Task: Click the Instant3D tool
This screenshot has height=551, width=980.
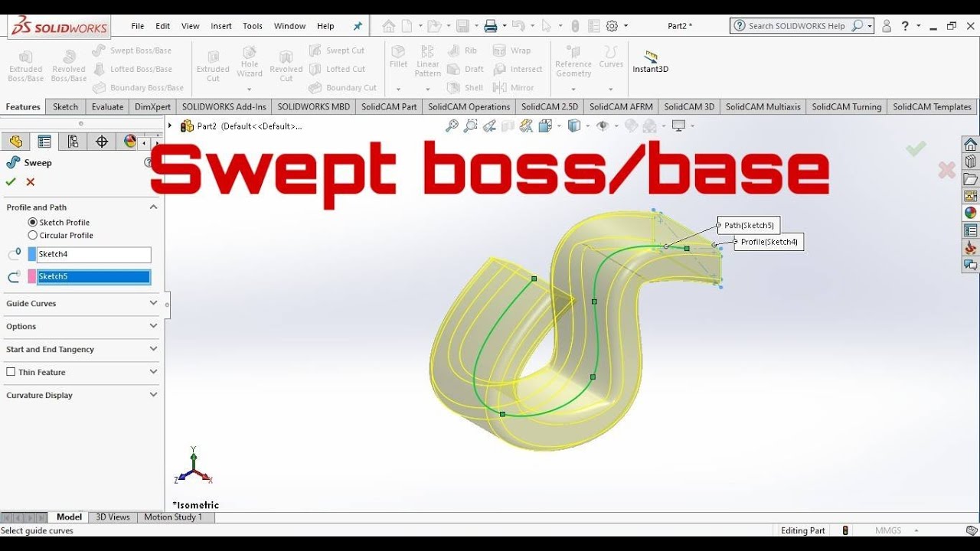Action: tap(651, 61)
